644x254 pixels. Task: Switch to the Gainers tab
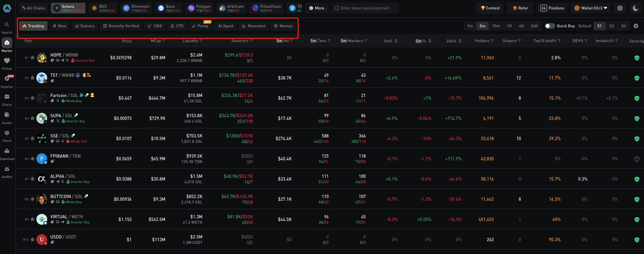coord(85,26)
